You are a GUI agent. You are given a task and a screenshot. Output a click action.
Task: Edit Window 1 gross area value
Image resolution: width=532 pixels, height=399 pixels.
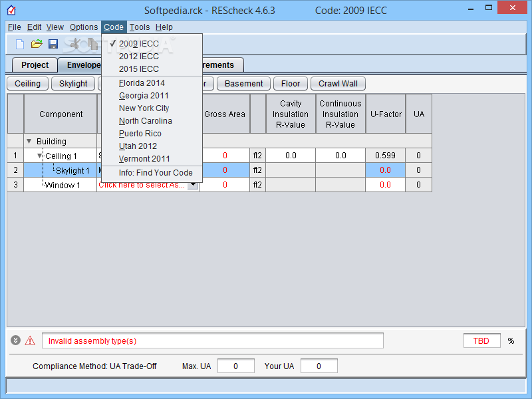225,185
